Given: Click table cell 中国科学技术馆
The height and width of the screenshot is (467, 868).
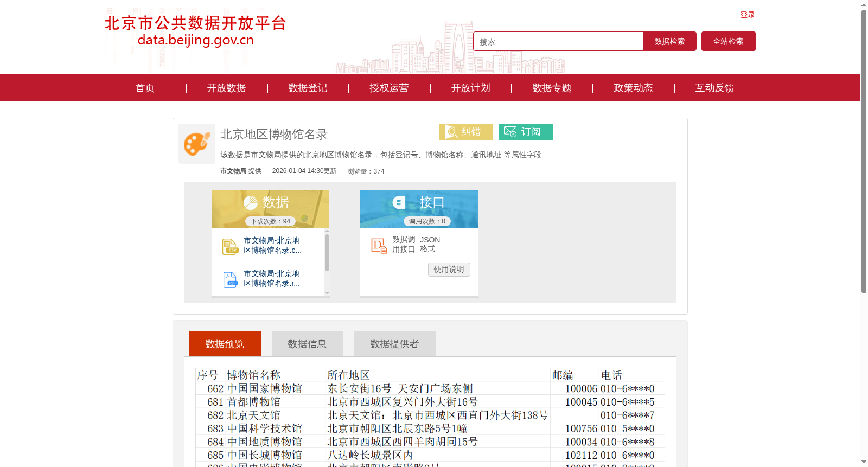Looking at the screenshot, I should pos(265,428).
